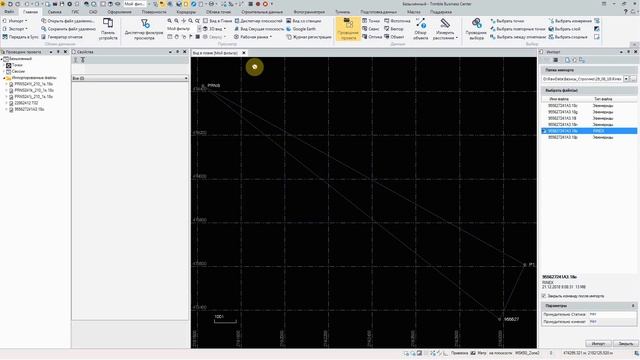Open the Import dropdown in the ribbon
640x360 pixels.
[15, 21]
